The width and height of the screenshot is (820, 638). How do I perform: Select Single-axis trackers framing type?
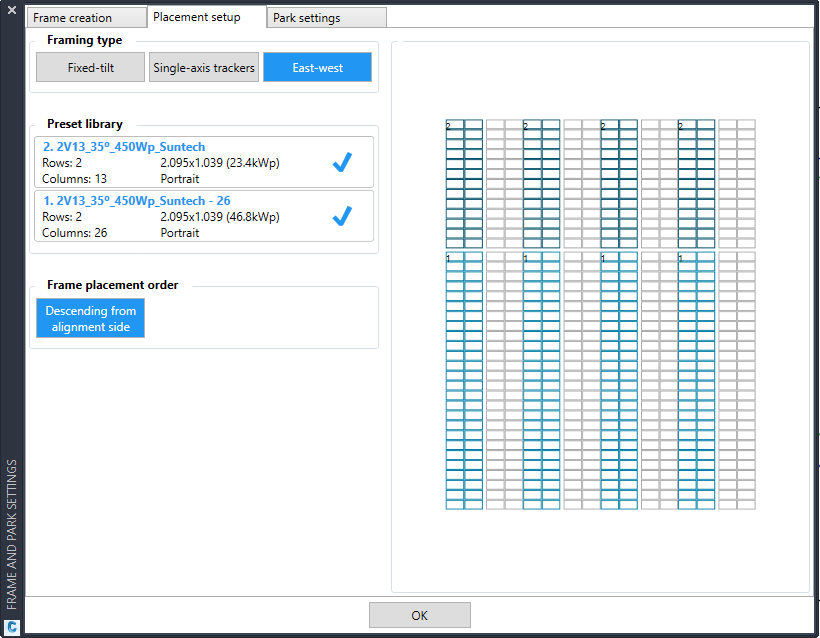[x=204, y=68]
